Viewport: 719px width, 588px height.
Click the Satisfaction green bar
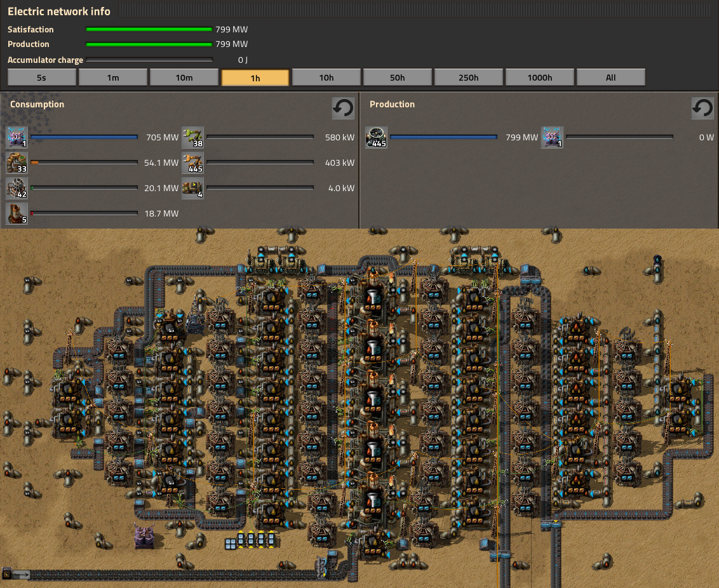pyautogui.click(x=149, y=29)
